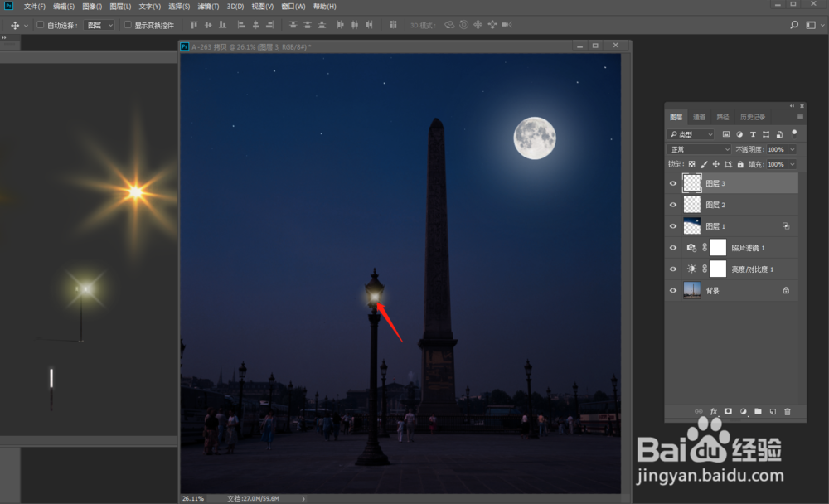The width and height of the screenshot is (829, 504).
Task: Click distribute bottom edges icon
Action: click(x=322, y=25)
